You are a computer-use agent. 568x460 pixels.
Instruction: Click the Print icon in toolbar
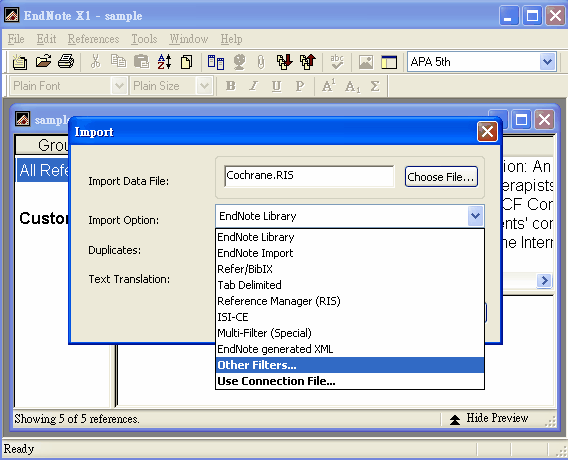point(66,62)
